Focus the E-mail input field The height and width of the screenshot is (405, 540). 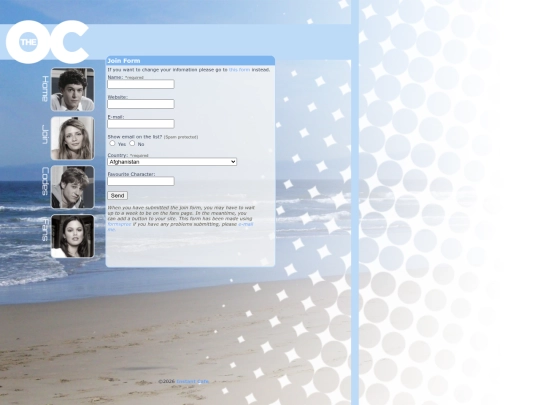coord(141,124)
